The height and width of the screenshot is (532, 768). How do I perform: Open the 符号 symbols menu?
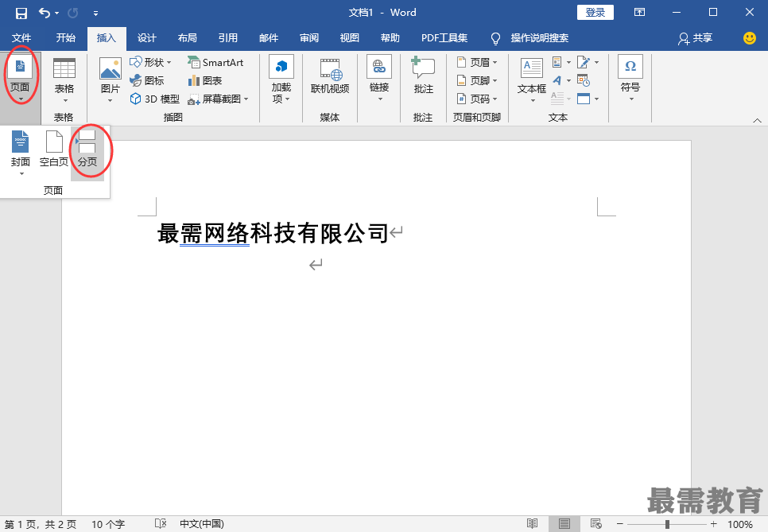(x=630, y=79)
